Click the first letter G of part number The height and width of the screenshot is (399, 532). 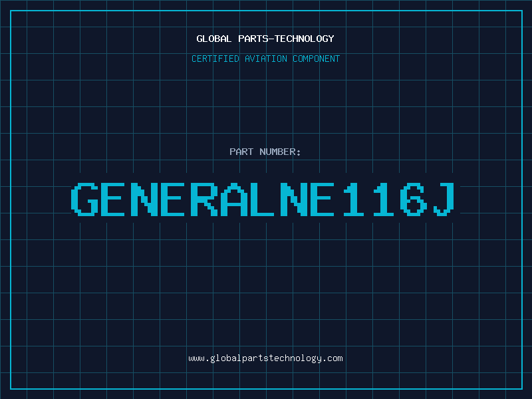[x=84, y=199]
